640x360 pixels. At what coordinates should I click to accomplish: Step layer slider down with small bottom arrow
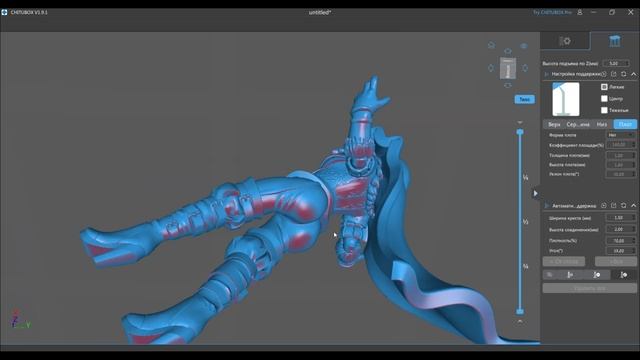coord(520,322)
